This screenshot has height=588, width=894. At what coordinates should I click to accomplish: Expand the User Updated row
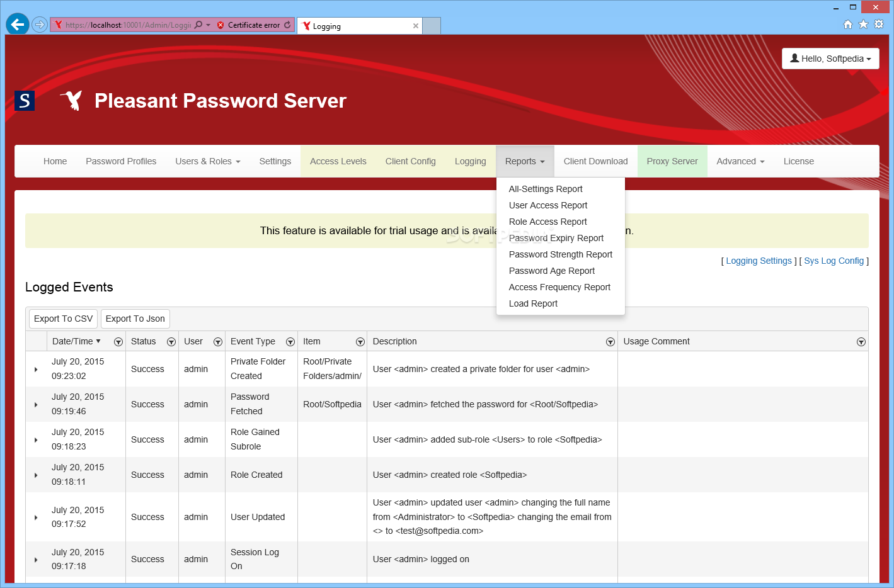click(36, 517)
